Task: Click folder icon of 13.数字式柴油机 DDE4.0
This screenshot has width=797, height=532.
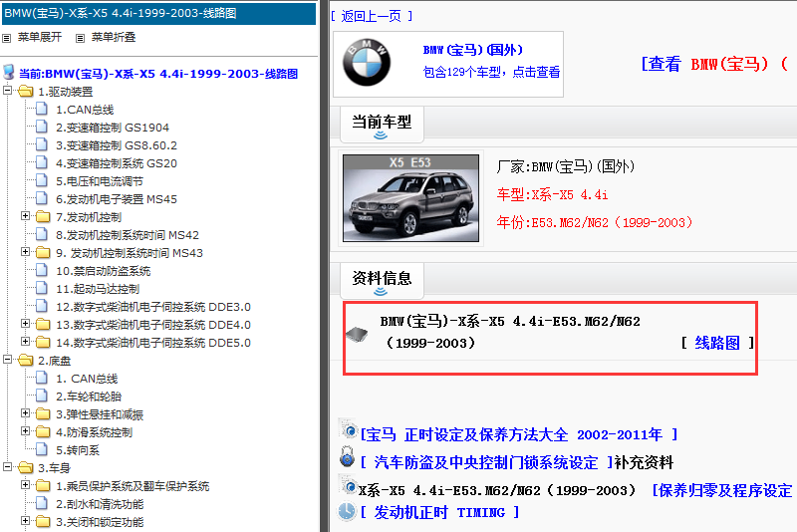Action: tap(43, 324)
